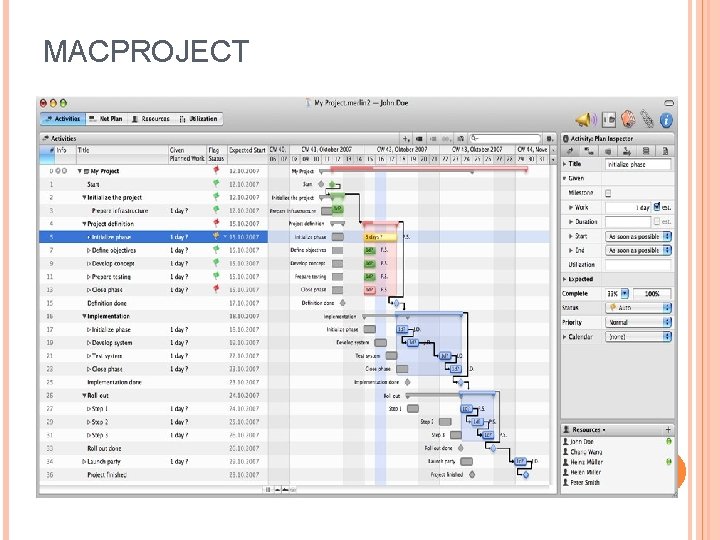Viewport: 720px width, 540px height.
Task: Click the fifth inspector tab stack icon
Action: [x=646, y=151]
